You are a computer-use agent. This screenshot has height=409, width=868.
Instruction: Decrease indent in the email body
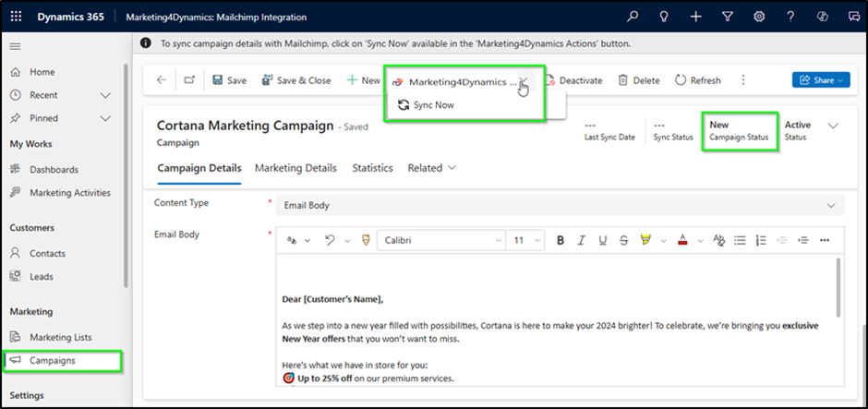782,240
